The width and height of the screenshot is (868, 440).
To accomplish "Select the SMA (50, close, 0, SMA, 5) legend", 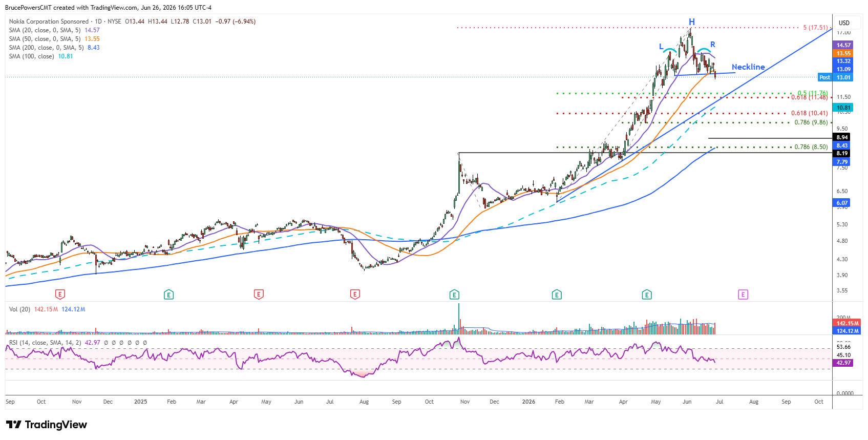I will (x=45, y=39).
